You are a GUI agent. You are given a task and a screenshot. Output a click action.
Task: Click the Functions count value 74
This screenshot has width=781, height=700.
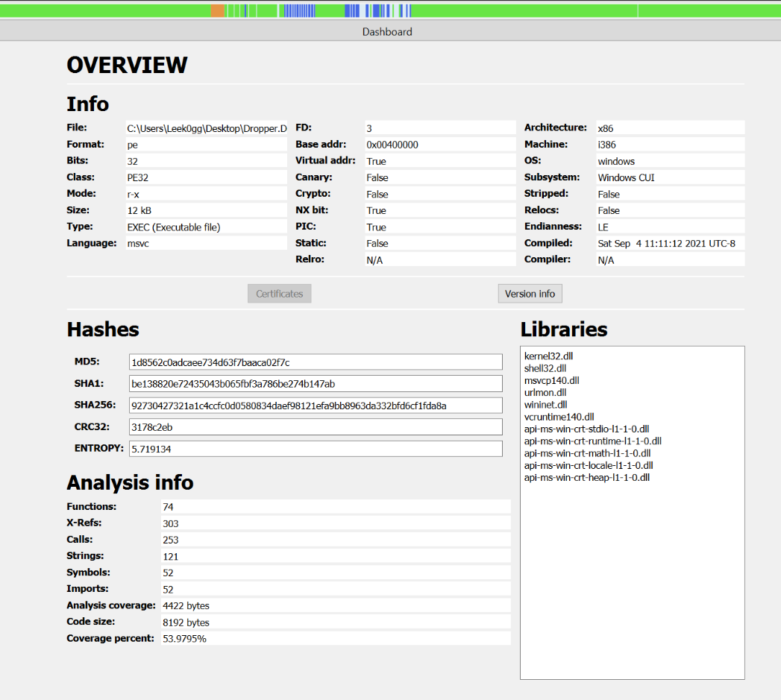point(335,507)
